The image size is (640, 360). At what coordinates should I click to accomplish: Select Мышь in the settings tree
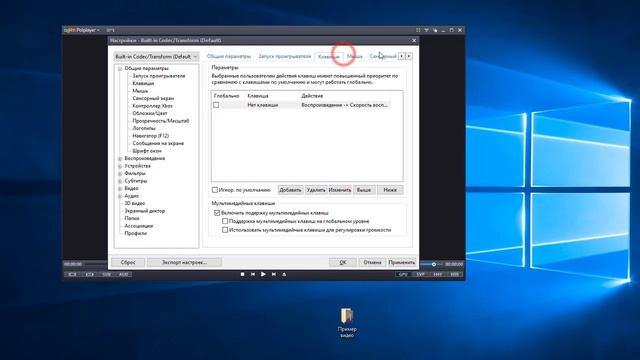140,91
